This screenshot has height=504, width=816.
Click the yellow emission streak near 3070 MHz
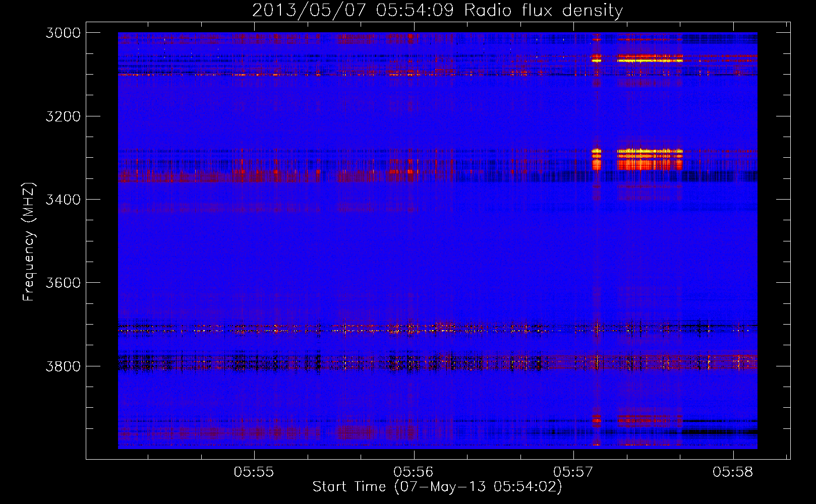pos(650,60)
